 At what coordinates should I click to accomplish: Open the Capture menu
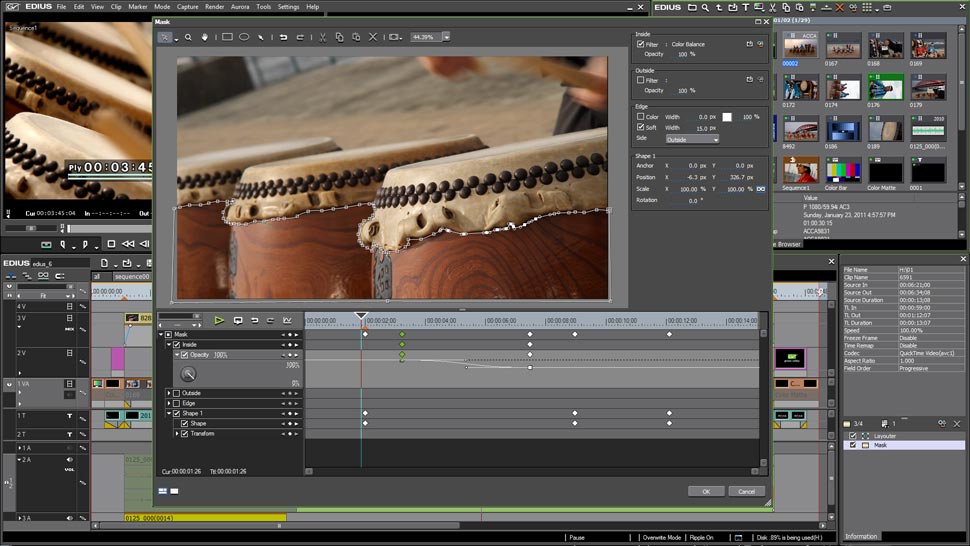pos(187,7)
